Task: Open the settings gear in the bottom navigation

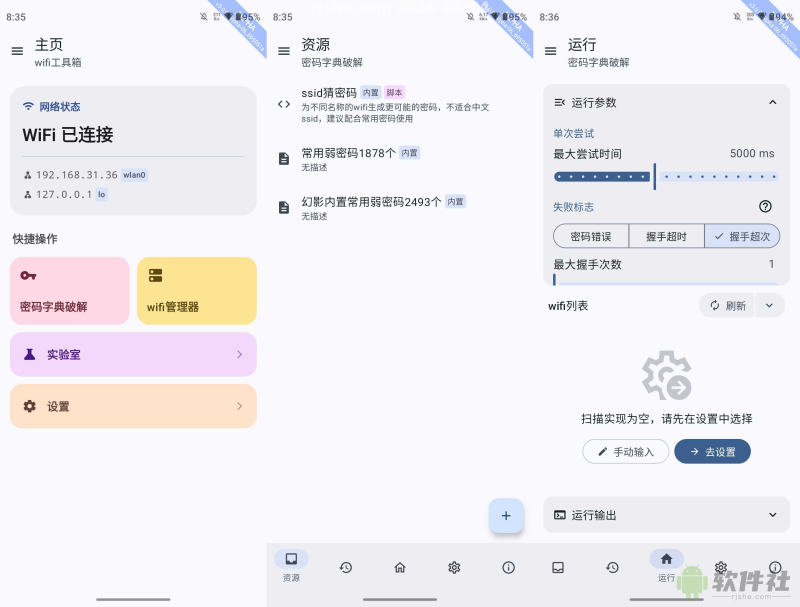Action: coord(454,567)
